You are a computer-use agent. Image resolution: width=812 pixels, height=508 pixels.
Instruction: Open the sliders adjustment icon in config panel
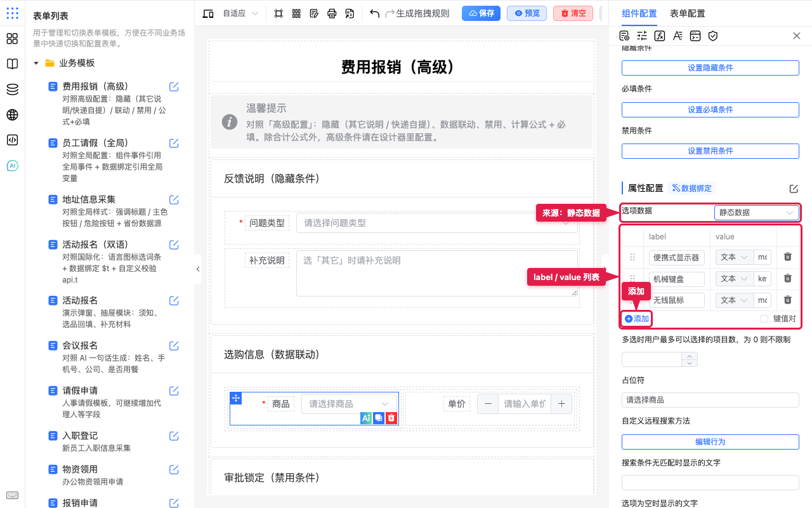[x=642, y=36]
